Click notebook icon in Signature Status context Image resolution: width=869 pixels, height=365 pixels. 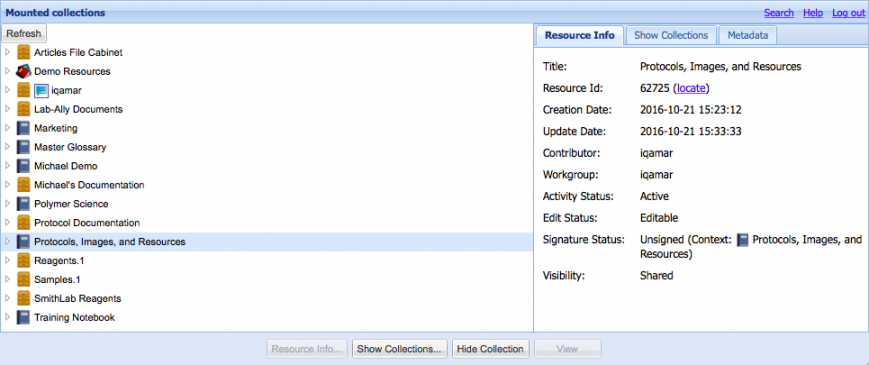(x=743, y=240)
